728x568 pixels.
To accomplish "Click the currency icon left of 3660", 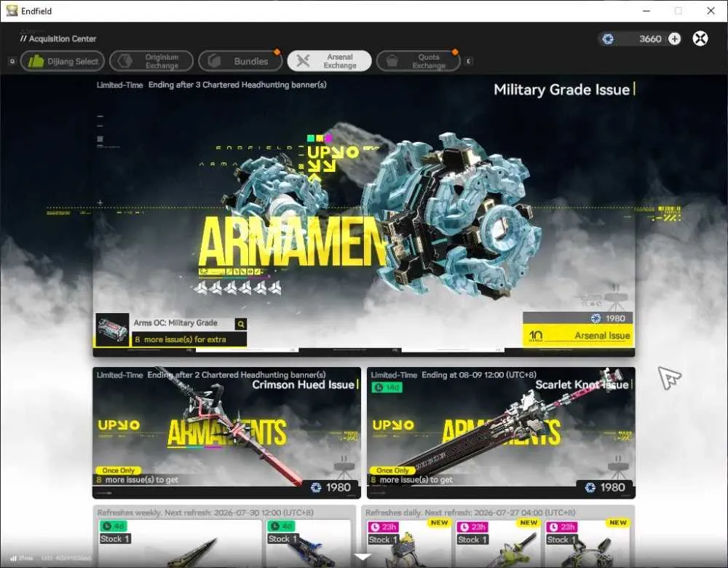I will pos(608,39).
